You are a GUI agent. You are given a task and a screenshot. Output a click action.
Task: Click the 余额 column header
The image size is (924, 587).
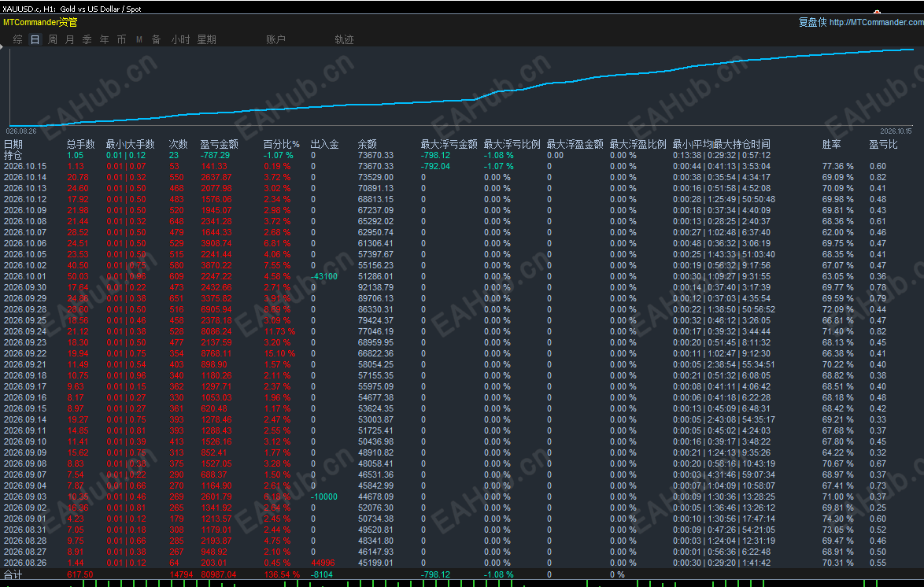(x=367, y=144)
